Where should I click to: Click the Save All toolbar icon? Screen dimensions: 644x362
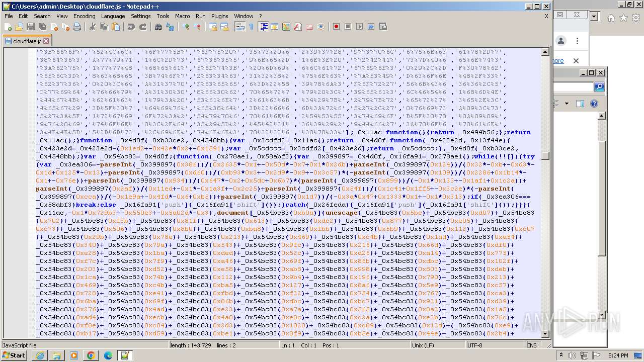pyautogui.click(x=42, y=27)
